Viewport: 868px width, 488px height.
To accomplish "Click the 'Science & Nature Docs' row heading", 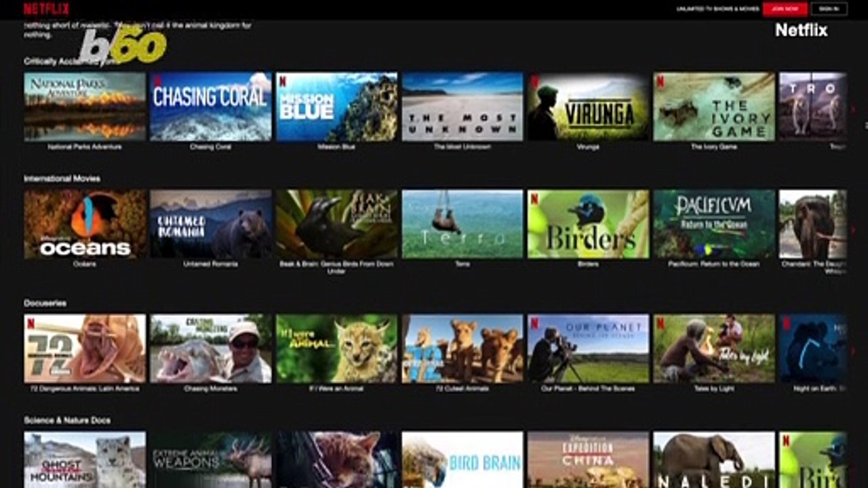I will [x=67, y=420].
